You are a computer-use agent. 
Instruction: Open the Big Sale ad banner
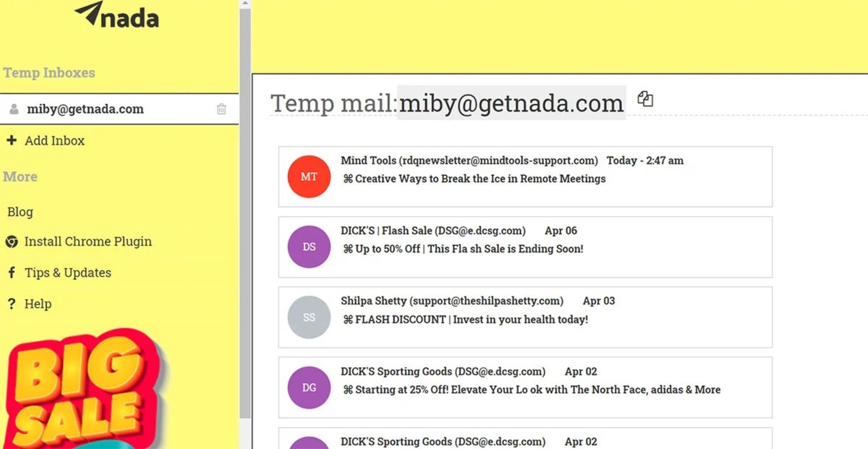click(x=86, y=388)
